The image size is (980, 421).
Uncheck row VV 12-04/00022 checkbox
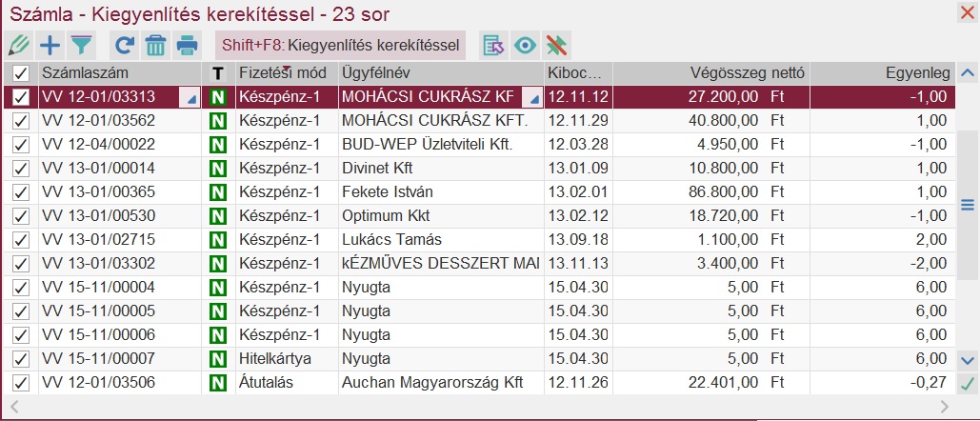pyautogui.click(x=20, y=145)
